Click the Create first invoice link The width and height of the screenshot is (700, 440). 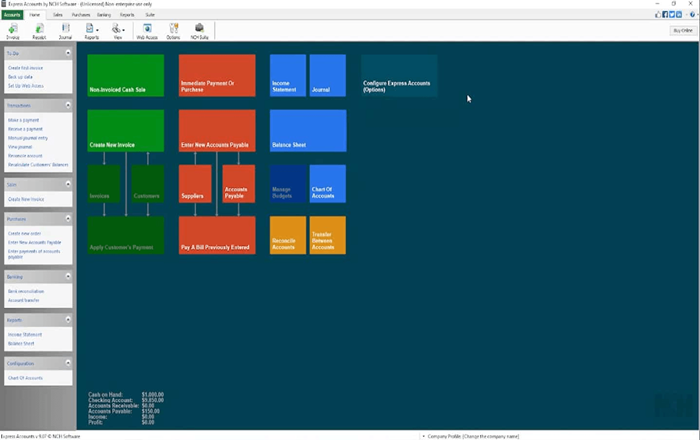25,68
